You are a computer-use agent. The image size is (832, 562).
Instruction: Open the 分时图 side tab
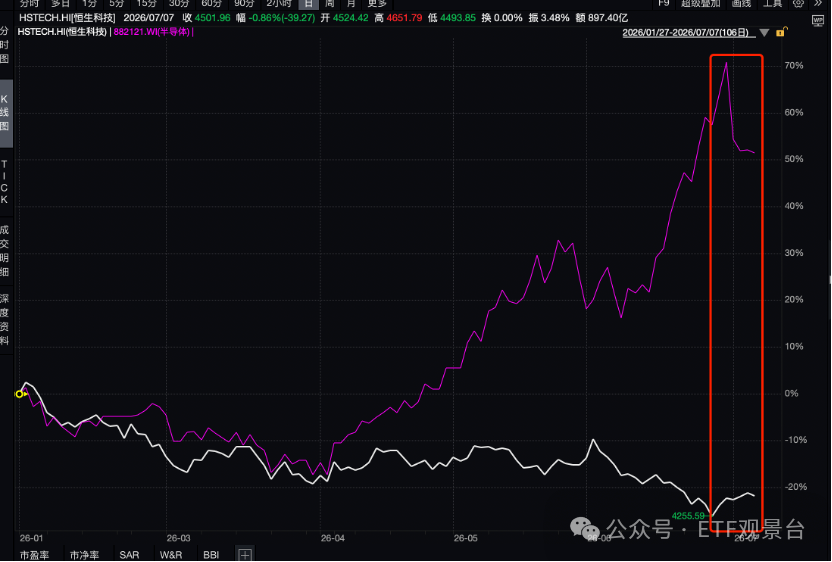[x=5, y=45]
